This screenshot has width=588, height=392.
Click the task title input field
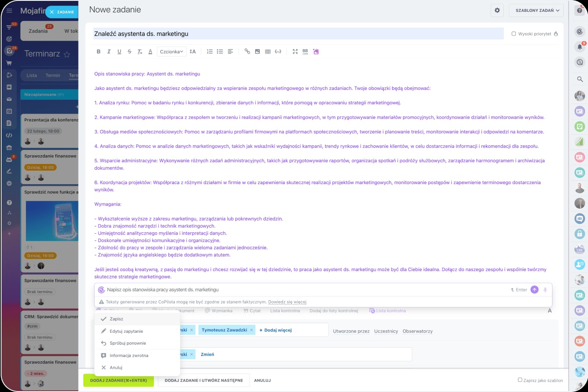pos(298,34)
